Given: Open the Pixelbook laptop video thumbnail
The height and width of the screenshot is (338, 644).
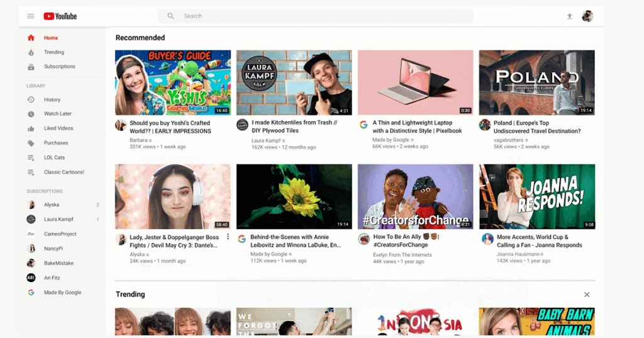Looking at the screenshot, I should tap(415, 82).
